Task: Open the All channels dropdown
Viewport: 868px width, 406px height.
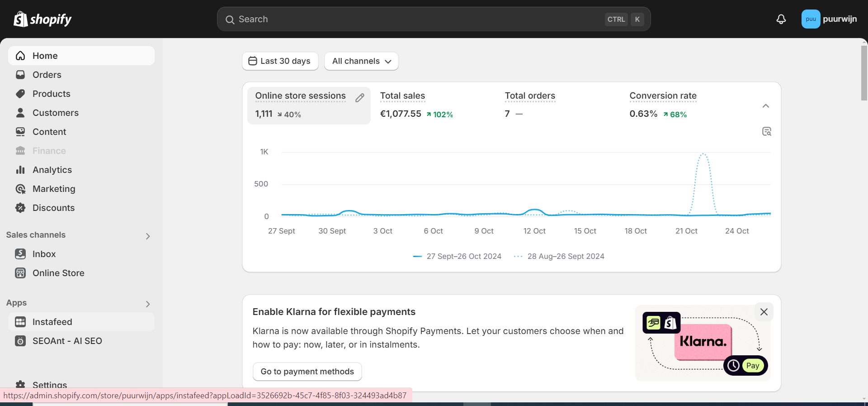Action: 361,61
